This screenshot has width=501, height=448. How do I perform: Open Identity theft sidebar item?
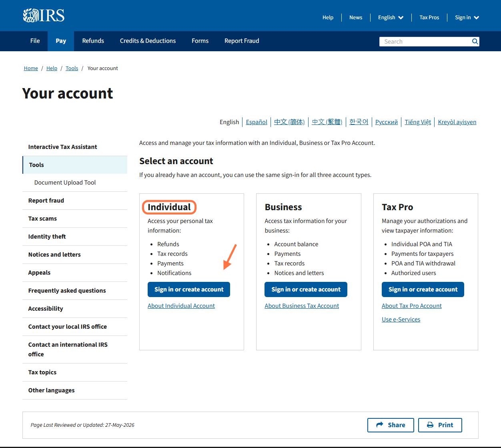point(75,237)
